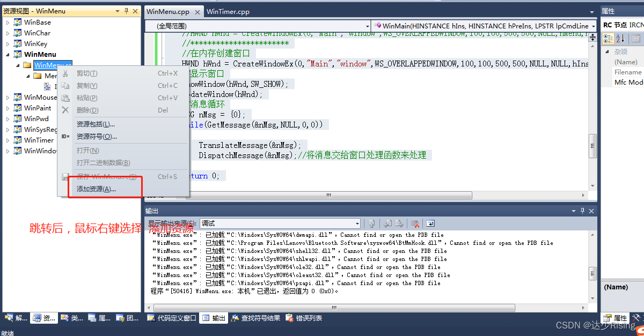Go to next message in output toolbar
This screenshot has width=644, height=336.
point(399,223)
